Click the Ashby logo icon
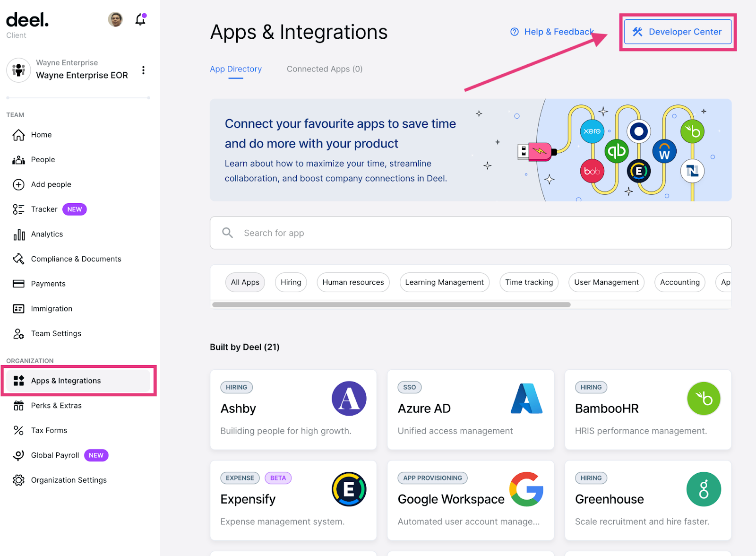Viewport: 756px width, 556px height. [x=349, y=399]
